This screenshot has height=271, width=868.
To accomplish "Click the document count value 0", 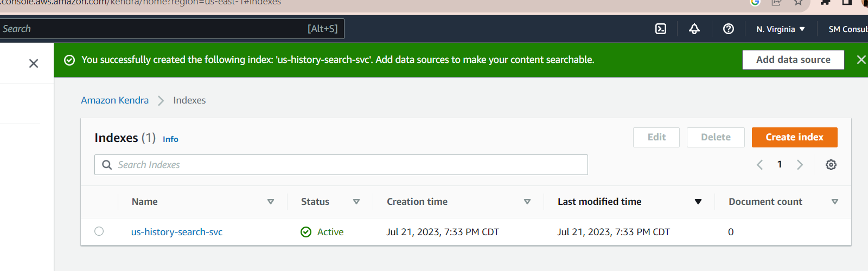I will (731, 232).
